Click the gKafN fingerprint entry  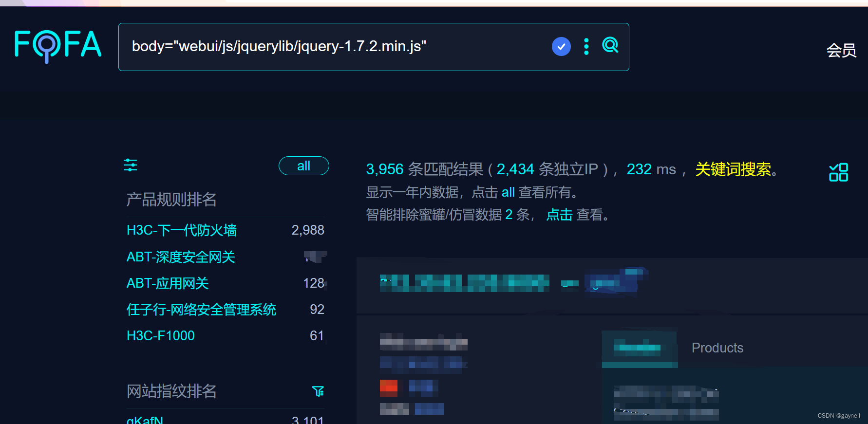(x=145, y=419)
